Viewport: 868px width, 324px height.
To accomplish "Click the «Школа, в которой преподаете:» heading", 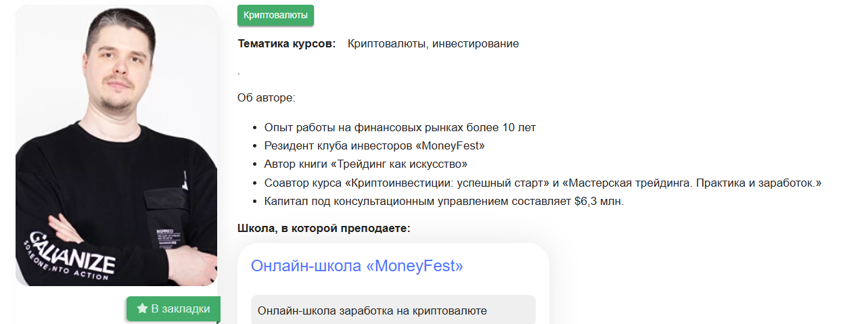I will (323, 228).
